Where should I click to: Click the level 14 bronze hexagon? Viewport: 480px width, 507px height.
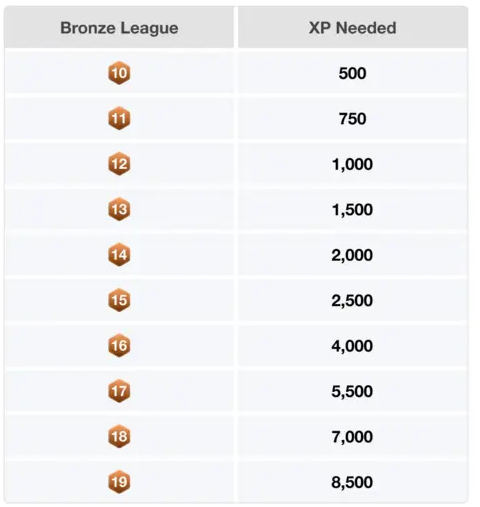[x=119, y=255]
